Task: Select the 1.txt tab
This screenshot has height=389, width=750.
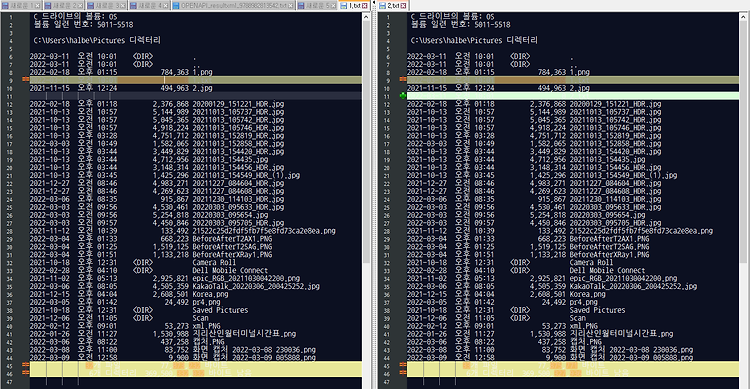Action: pyautogui.click(x=354, y=5)
